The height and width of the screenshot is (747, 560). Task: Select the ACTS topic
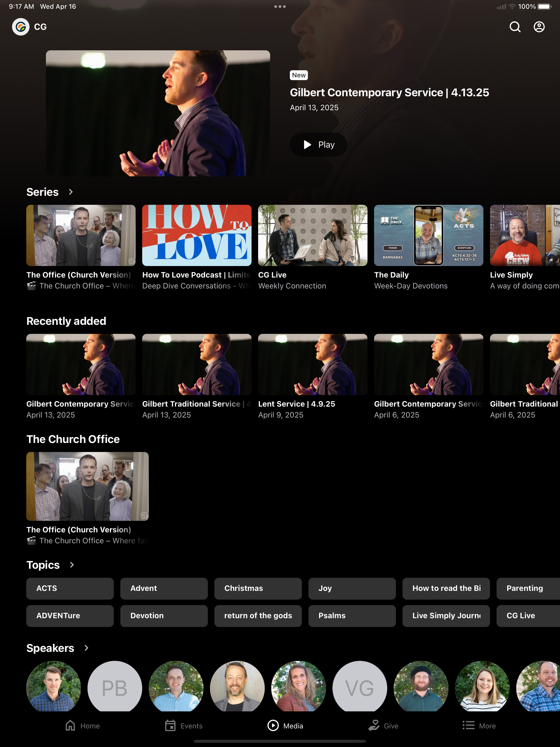coord(70,588)
